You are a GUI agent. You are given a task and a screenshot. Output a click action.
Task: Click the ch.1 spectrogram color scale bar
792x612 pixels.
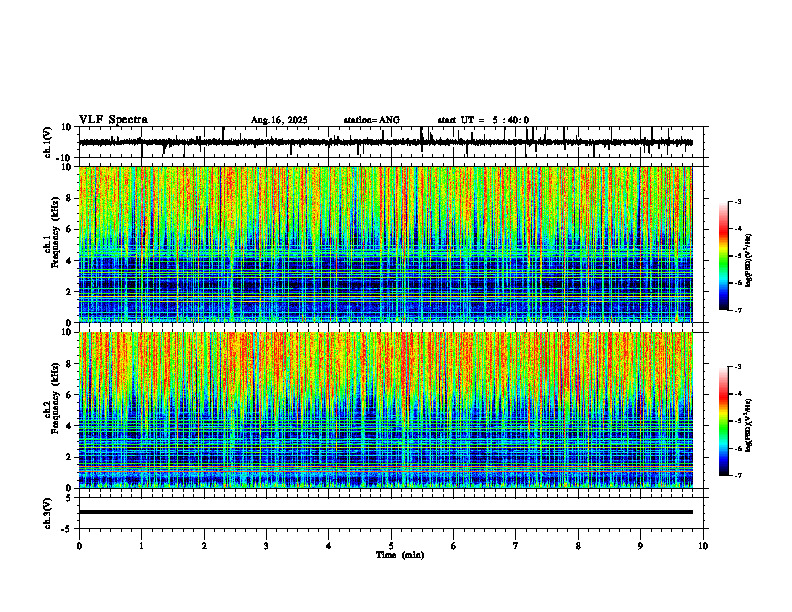[x=723, y=256]
